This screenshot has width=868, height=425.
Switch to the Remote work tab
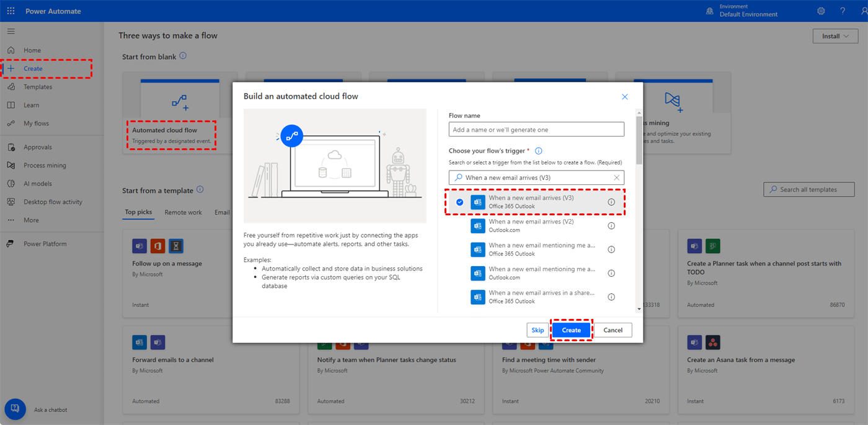pos(183,212)
